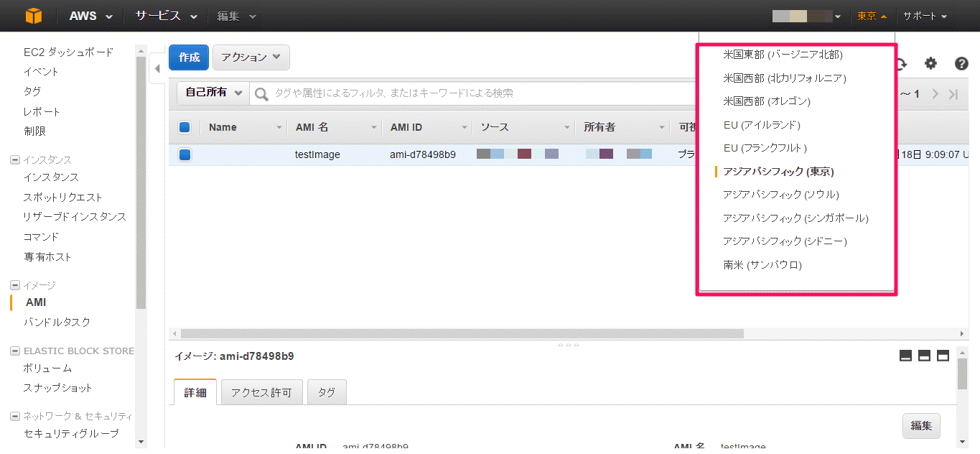
Task: Click the blue 作成 button
Action: (189, 57)
